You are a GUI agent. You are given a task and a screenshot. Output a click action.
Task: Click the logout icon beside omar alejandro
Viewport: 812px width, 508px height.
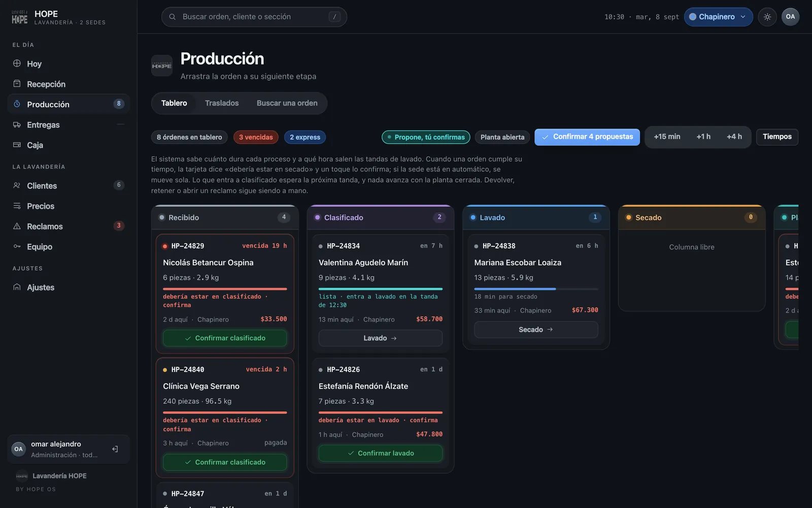pos(115,449)
